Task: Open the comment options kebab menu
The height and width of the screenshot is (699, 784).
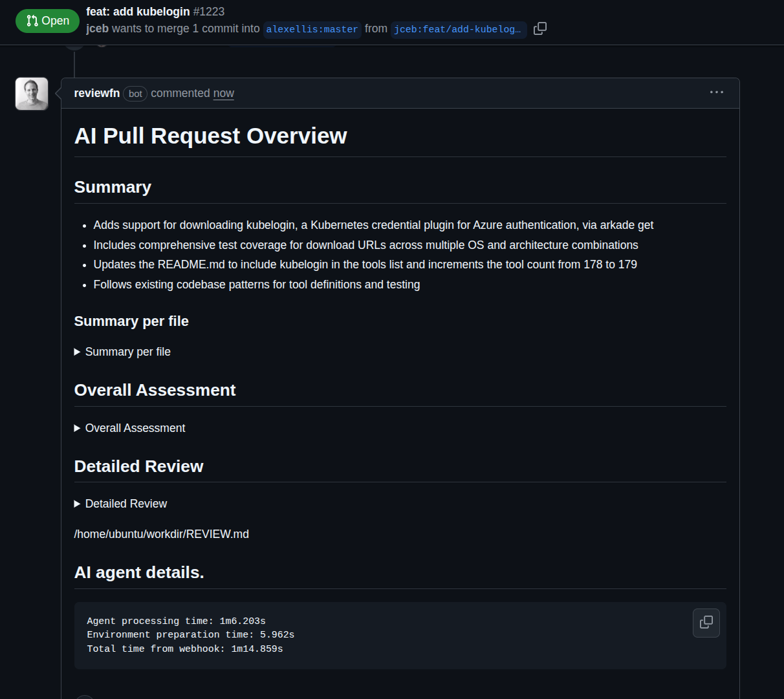Action: (716, 92)
